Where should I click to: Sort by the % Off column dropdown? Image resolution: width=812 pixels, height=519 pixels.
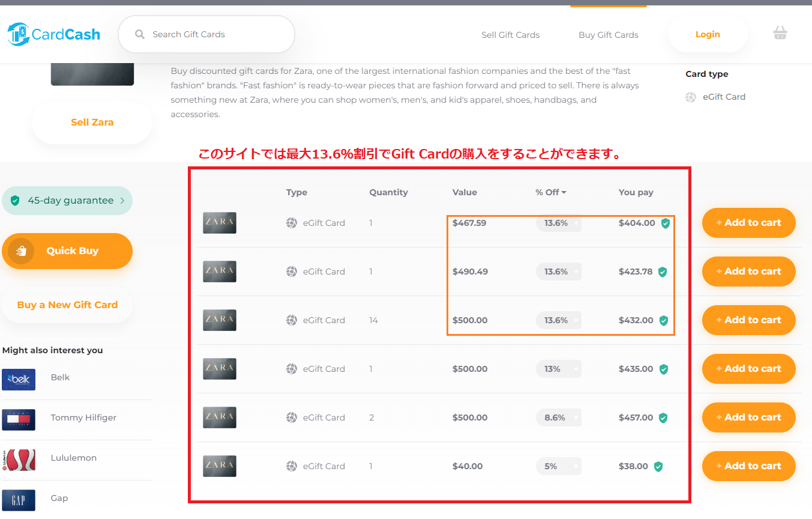pyautogui.click(x=551, y=192)
